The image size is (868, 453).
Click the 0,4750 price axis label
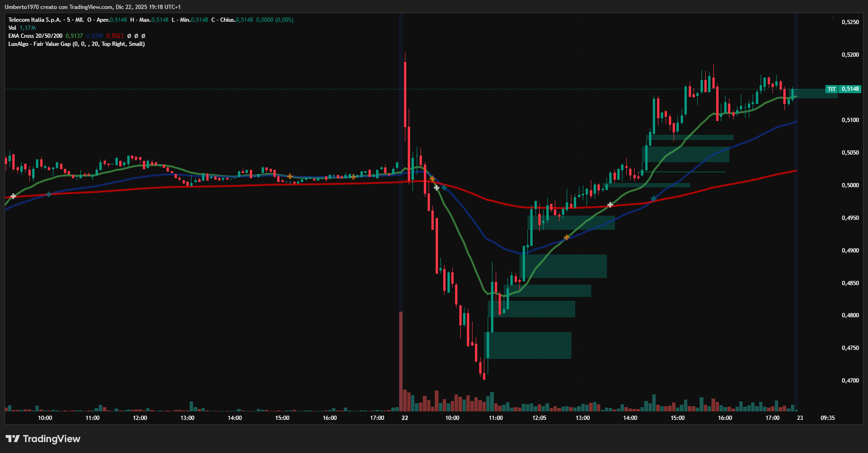tap(850, 348)
